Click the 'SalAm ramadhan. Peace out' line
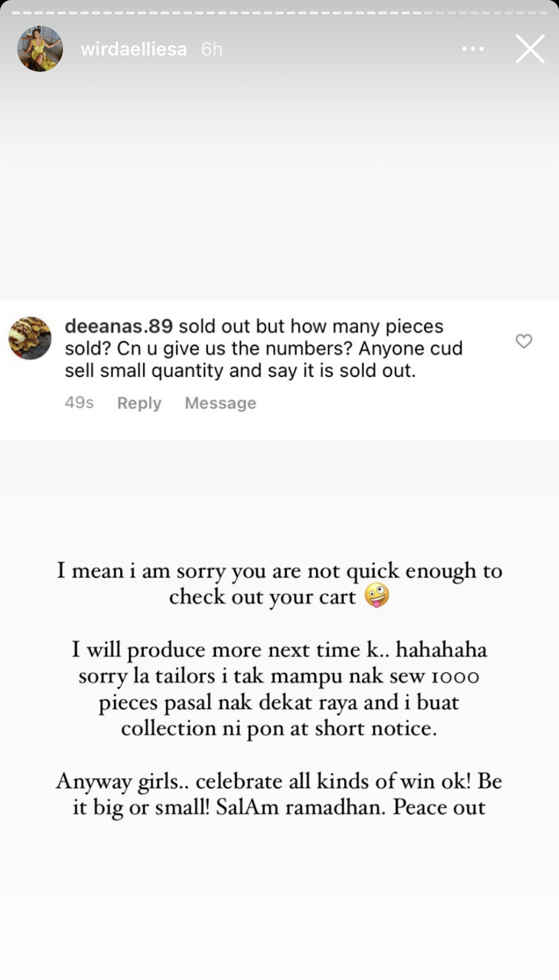 pos(350,807)
